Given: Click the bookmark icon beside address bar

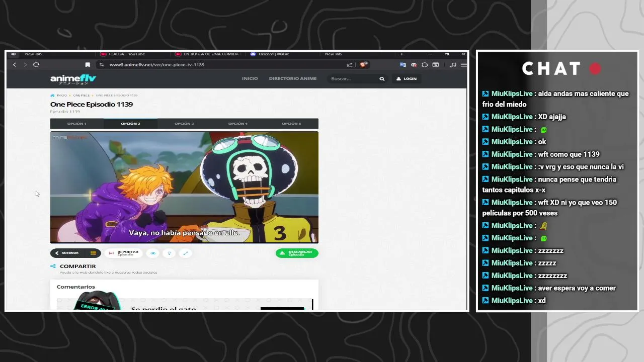Looking at the screenshot, I should pos(88,64).
